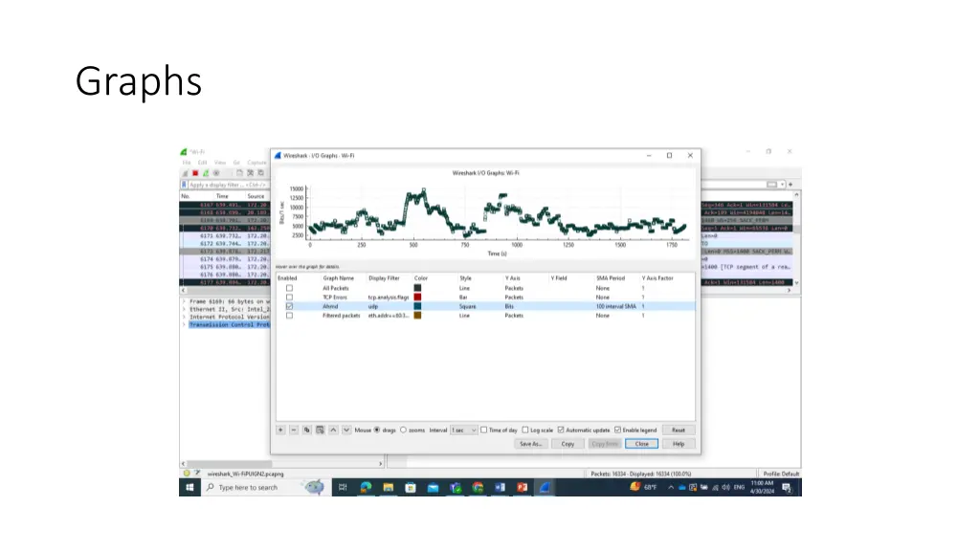Duplicate the selected graph with the copy icon
The height and width of the screenshot is (551, 980).
[307, 430]
